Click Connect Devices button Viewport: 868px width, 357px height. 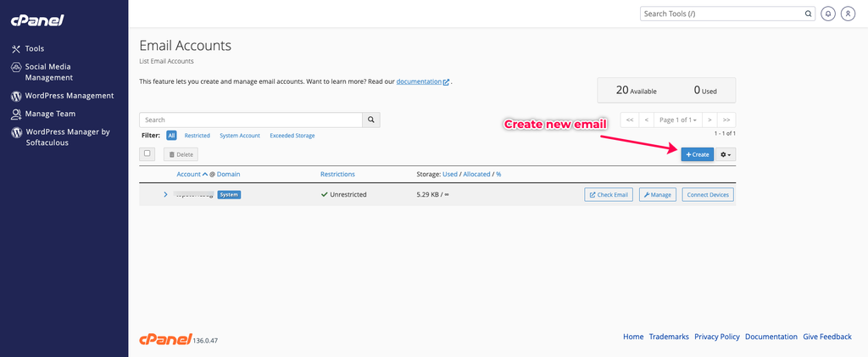(x=708, y=195)
